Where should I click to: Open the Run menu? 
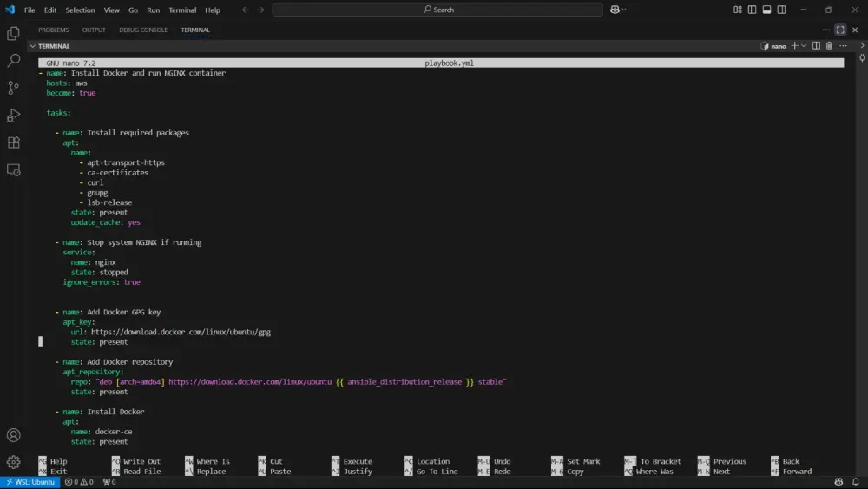tap(154, 10)
